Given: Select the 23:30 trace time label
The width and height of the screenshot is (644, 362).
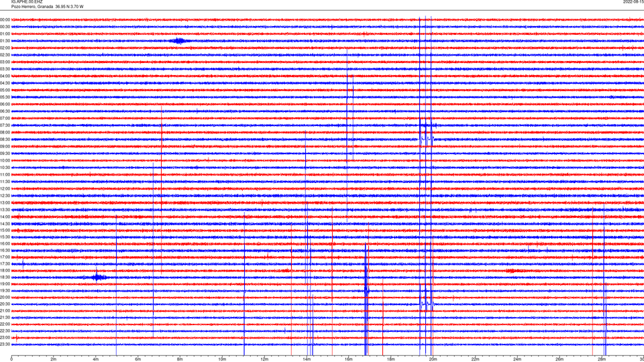Looking at the screenshot, I should pos(5,345).
